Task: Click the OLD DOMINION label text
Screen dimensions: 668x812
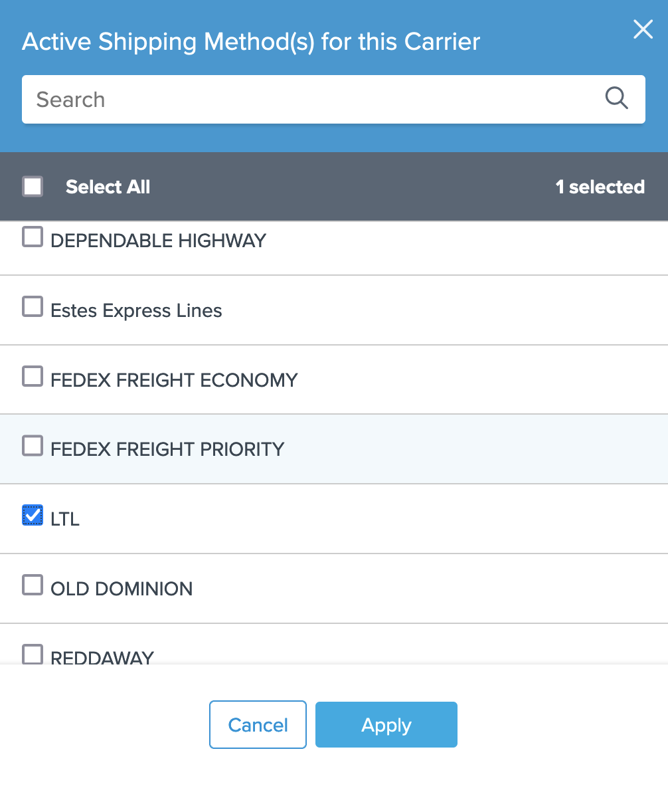Action: click(122, 589)
